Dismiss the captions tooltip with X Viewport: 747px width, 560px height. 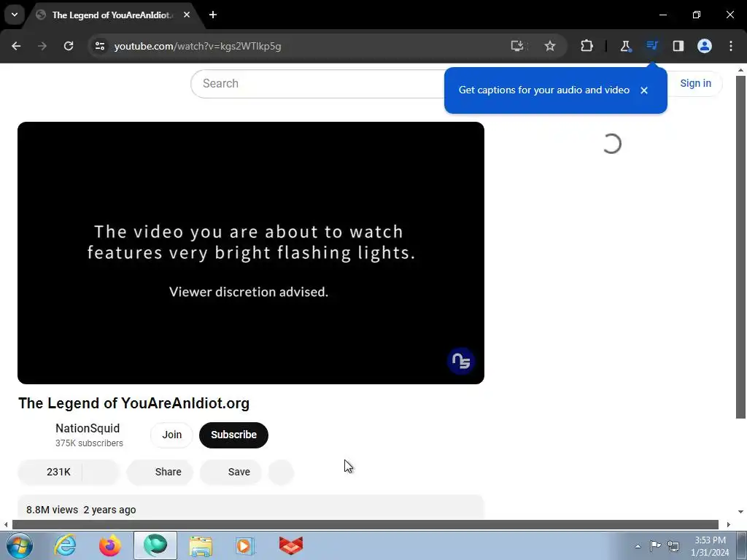(644, 90)
